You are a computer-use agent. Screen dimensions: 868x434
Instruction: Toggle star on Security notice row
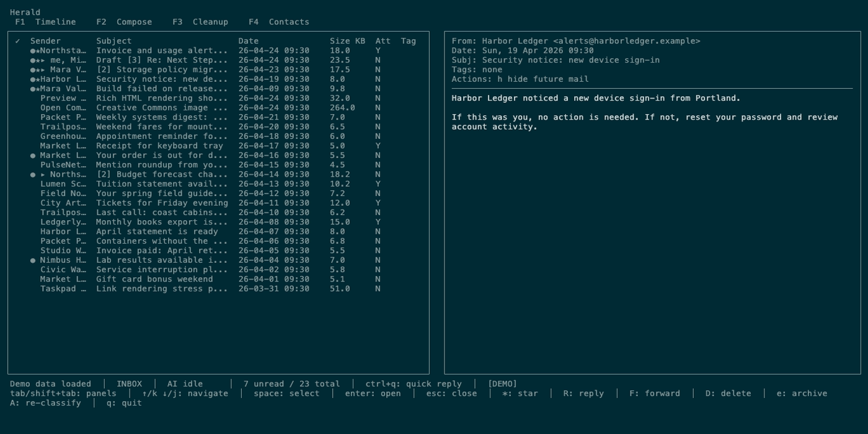coord(38,79)
